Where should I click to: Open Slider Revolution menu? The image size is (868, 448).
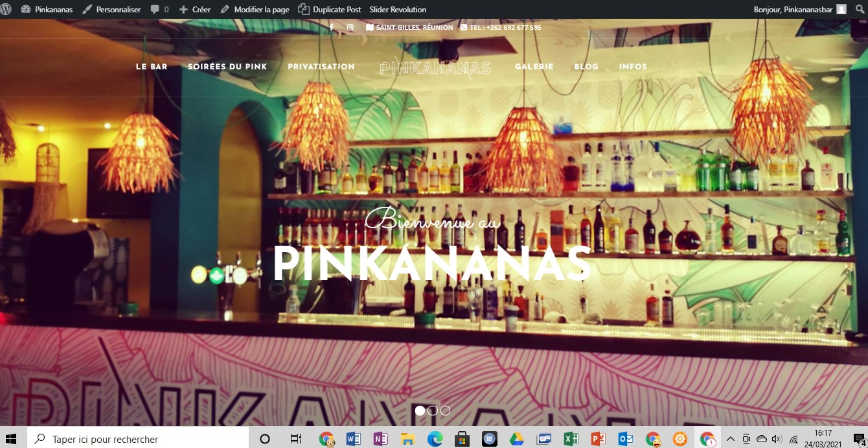tap(398, 9)
